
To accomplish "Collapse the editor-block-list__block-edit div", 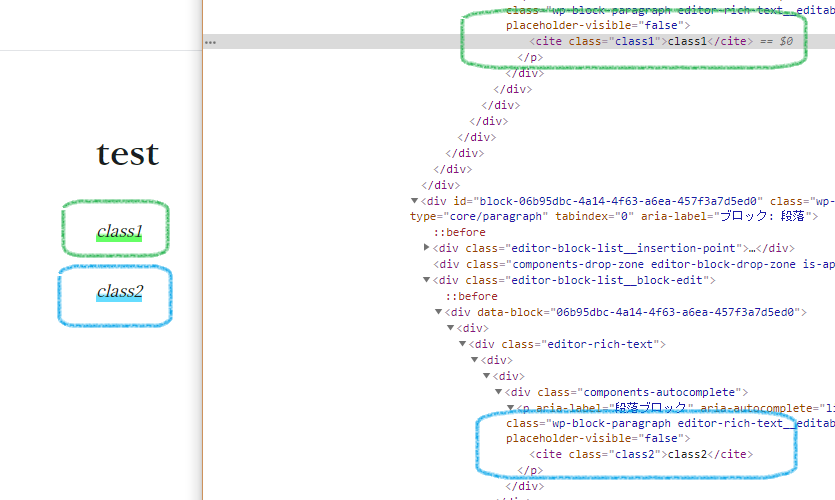I will (x=427, y=280).
